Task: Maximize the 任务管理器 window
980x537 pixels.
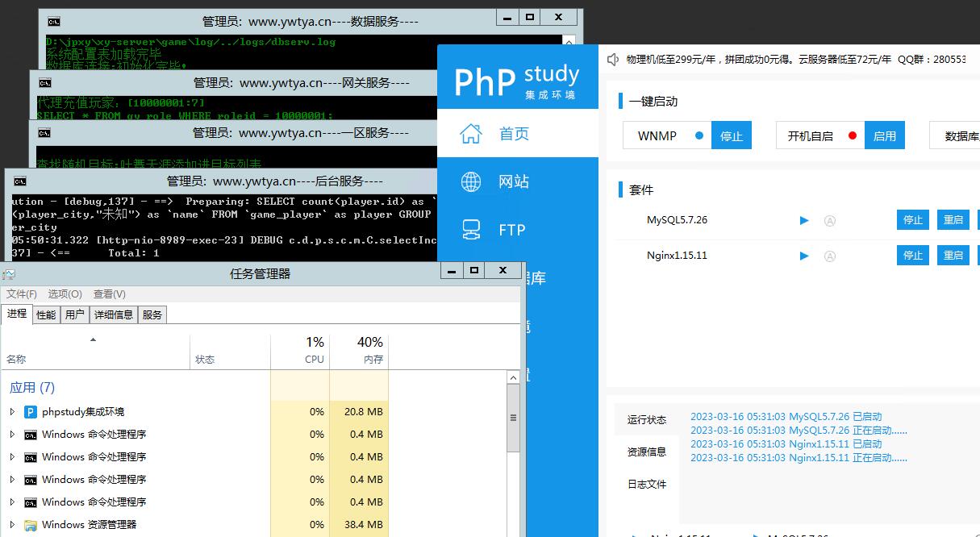Action: 474,270
